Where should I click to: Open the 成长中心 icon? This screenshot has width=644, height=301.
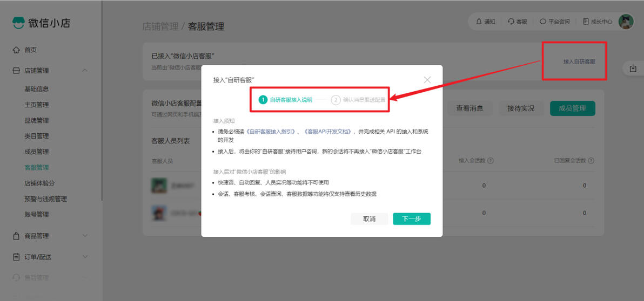586,22
